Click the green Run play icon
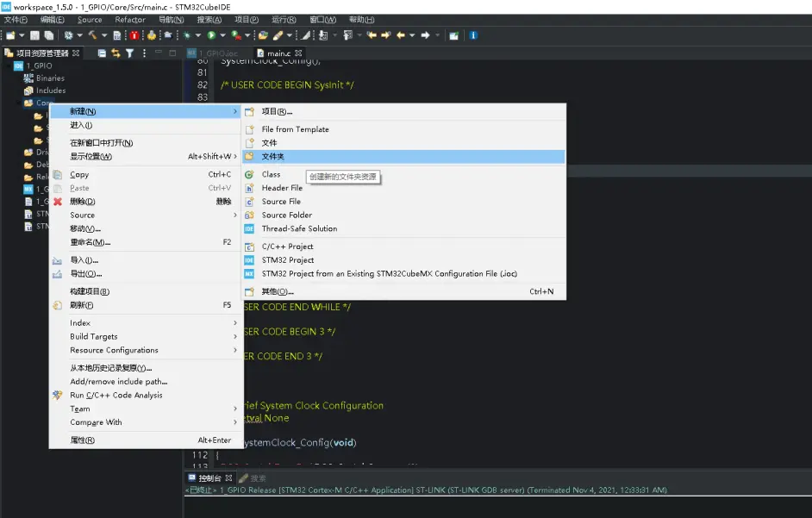The image size is (812, 518). click(x=211, y=35)
